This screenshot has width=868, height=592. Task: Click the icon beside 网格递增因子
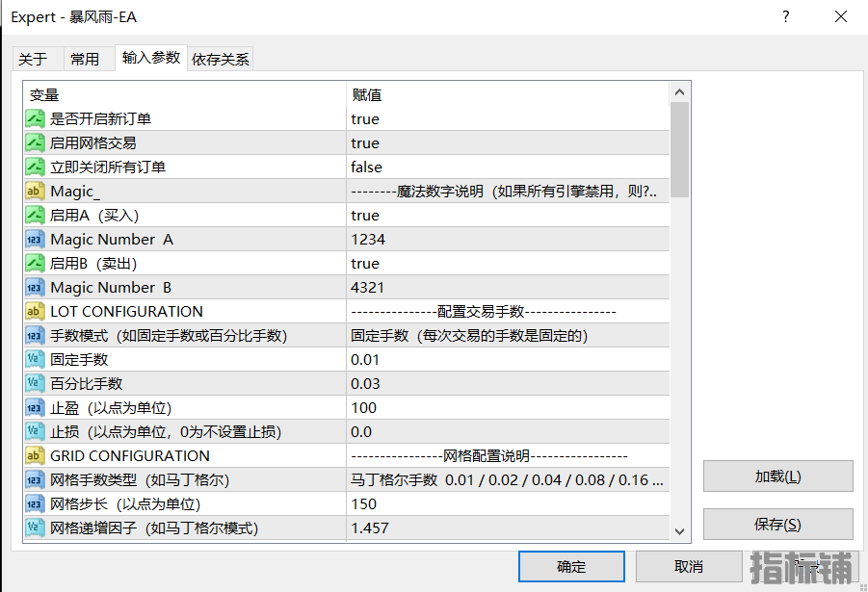point(35,528)
